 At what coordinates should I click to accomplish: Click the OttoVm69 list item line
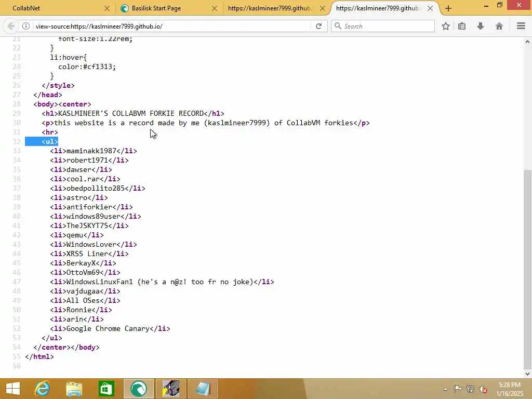(85, 272)
